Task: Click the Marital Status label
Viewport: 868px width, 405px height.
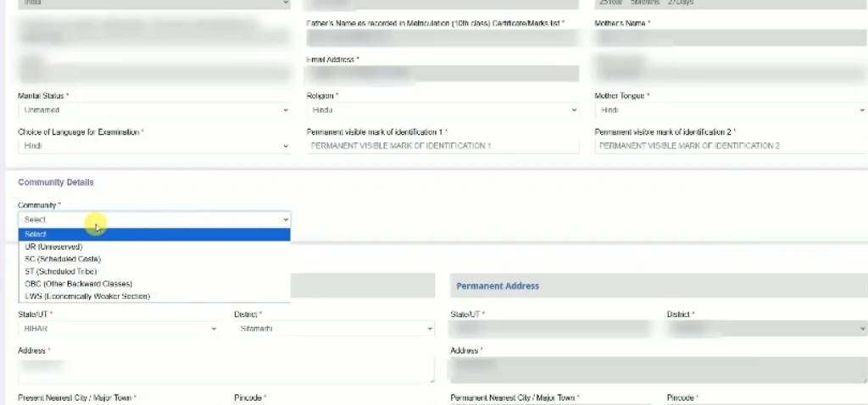Action: pos(41,96)
